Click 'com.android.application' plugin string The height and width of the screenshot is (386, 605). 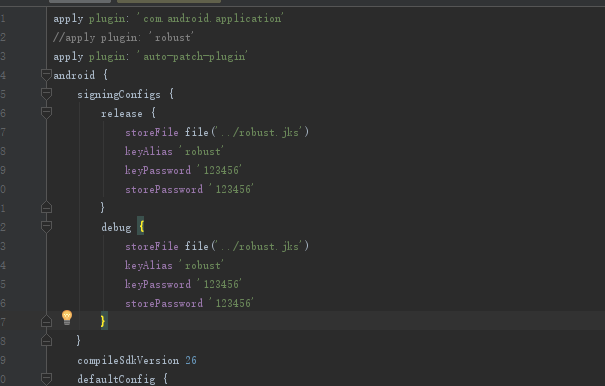pyautogui.click(x=211, y=19)
